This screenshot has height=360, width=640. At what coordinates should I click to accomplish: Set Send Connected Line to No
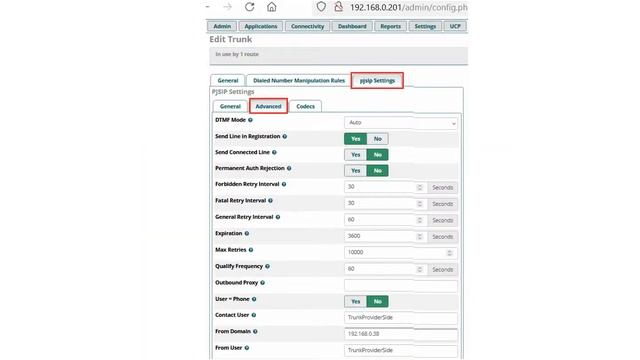coord(378,155)
